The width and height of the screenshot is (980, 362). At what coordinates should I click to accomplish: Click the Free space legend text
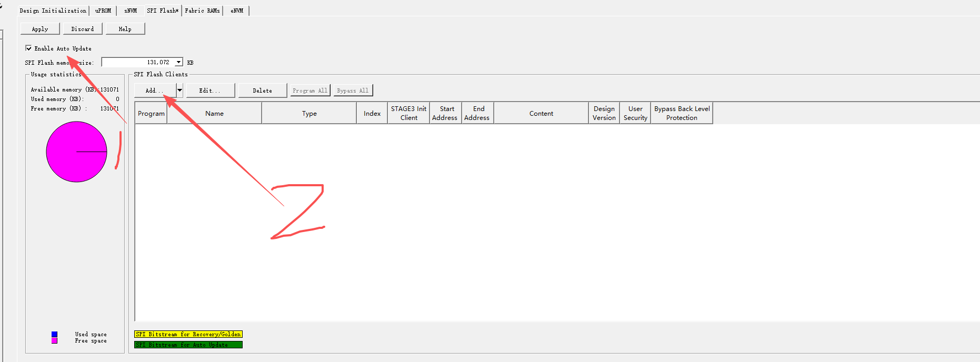click(91, 340)
